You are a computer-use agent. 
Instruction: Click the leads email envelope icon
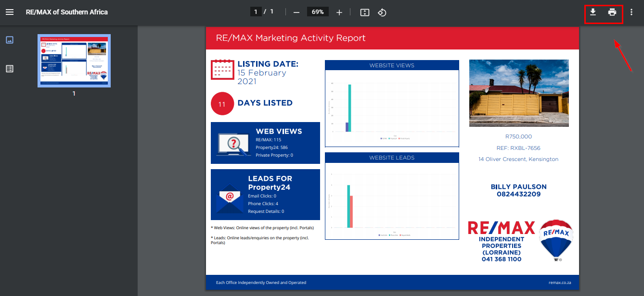pyautogui.click(x=230, y=198)
